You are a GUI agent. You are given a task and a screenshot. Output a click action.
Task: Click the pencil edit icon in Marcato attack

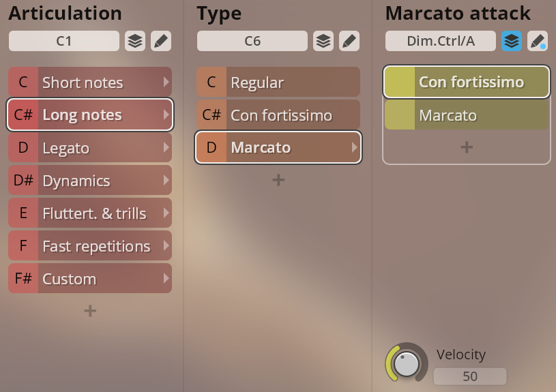coord(537,41)
